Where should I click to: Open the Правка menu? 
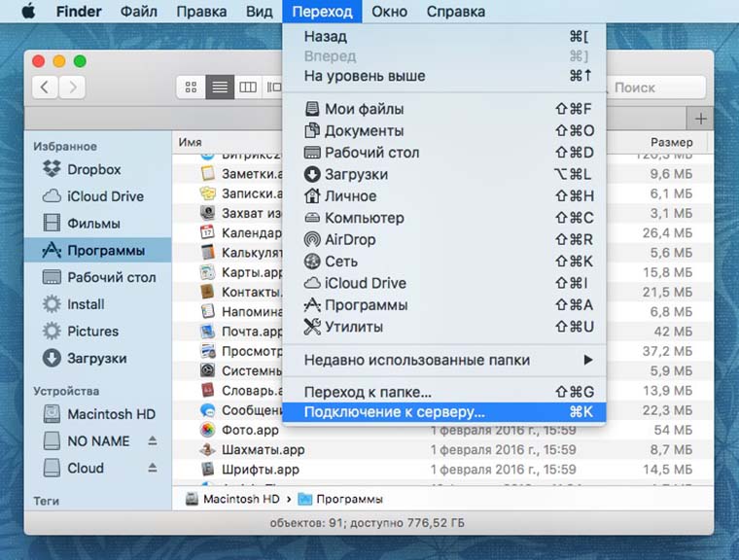pyautogui.click(x=201, y=12)
